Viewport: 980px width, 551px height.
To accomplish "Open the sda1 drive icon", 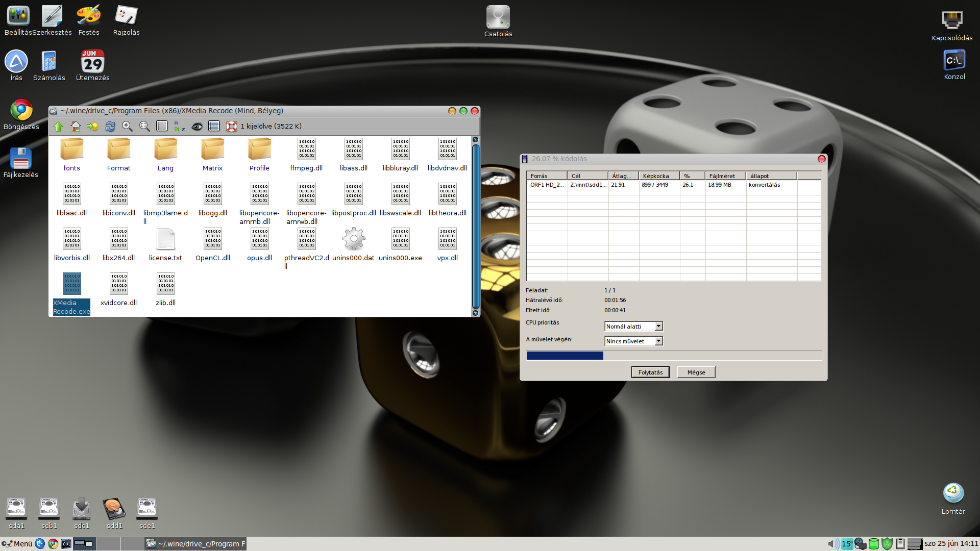I will [16, 513].
